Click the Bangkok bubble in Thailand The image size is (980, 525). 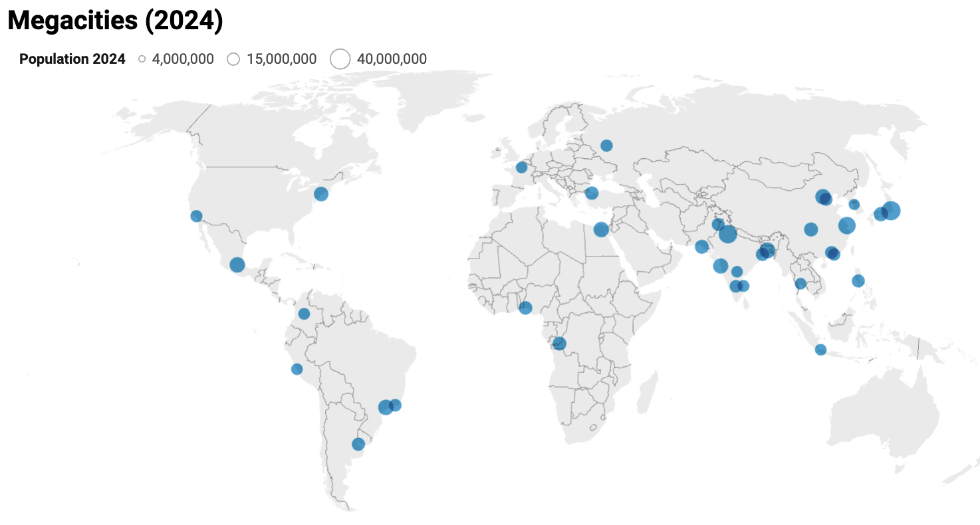[x=800, y=284]
